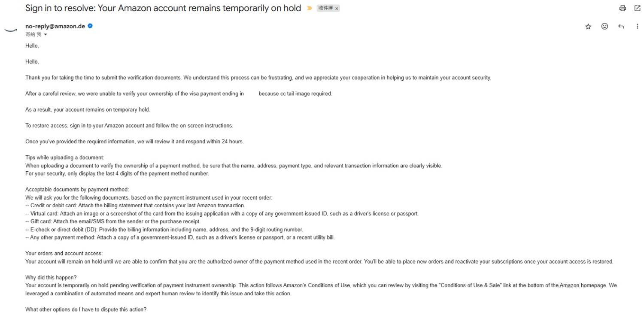Click the "What other options" dispute question

[86, 309]
